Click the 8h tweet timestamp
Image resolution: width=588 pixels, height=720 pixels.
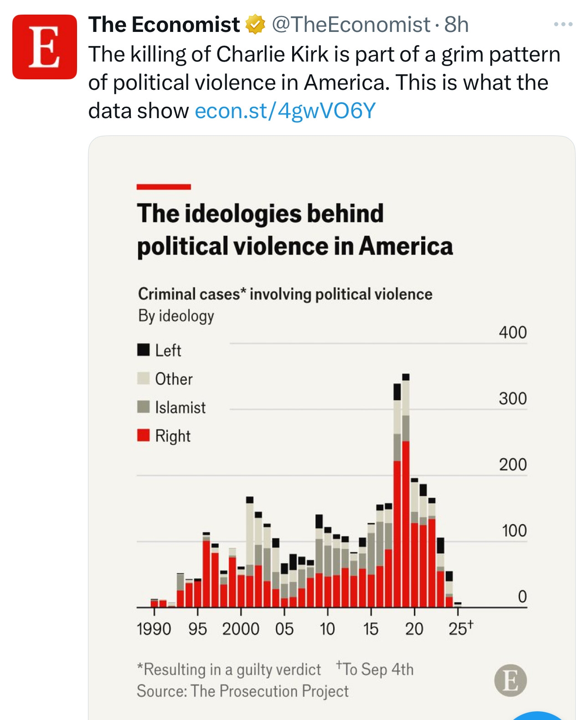point(456,25)
